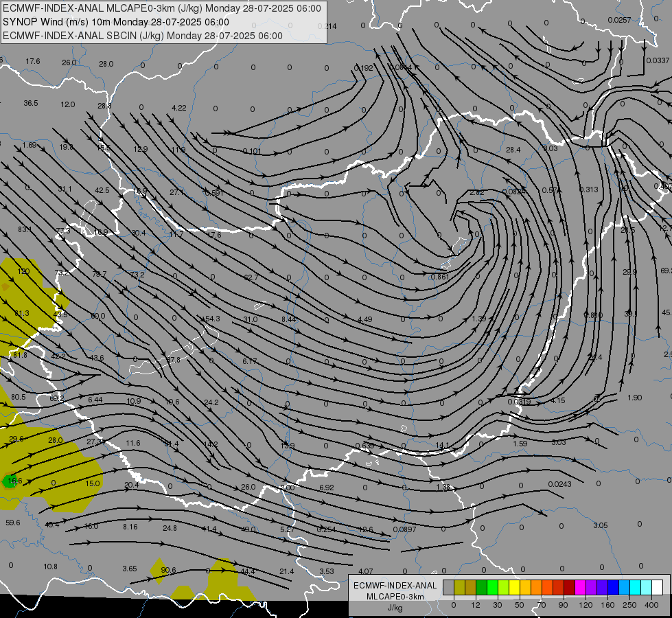Click the dark red legend swatch
This screenshot has width=672, height=618.
(570, 587)
